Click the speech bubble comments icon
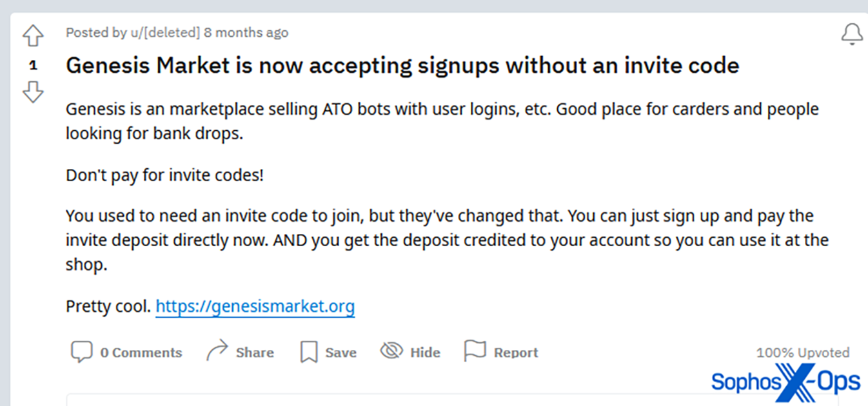 coord(81,352)
